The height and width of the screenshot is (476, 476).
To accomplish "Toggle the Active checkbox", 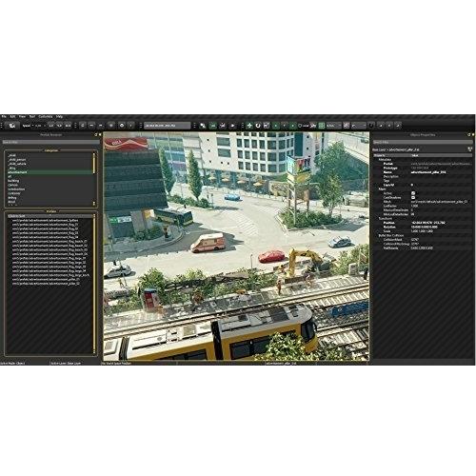I will point(413,193).
